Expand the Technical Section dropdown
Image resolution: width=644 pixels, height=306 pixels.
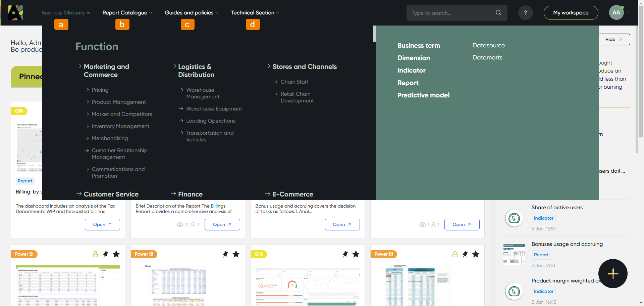pyautogui.click(x=255, y=13)
